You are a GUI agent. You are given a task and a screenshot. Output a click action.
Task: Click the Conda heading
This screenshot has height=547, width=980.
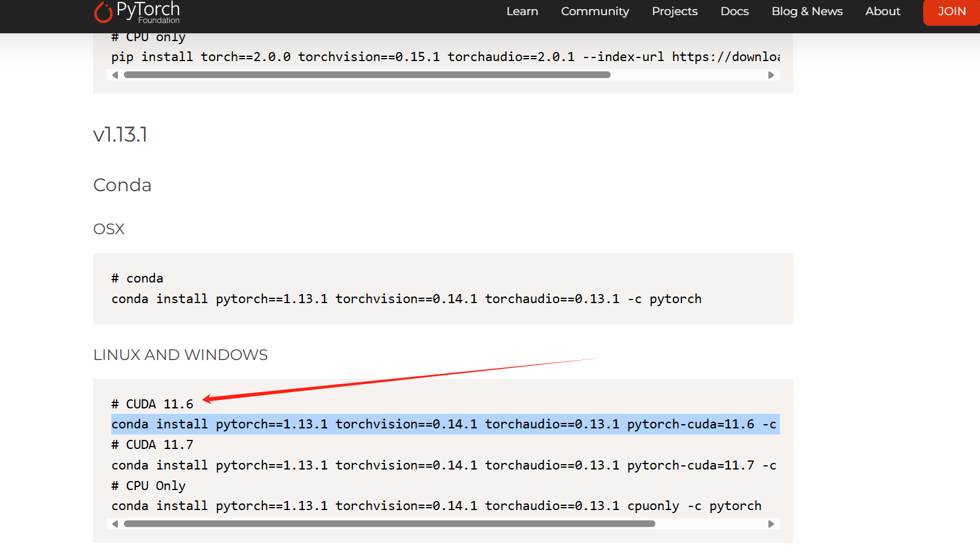click(x=122, y=185)
